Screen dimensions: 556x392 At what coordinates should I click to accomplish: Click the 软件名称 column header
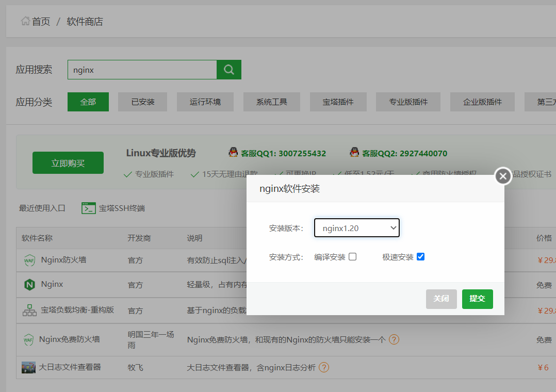pyautogui.click(x=37, y=238)
